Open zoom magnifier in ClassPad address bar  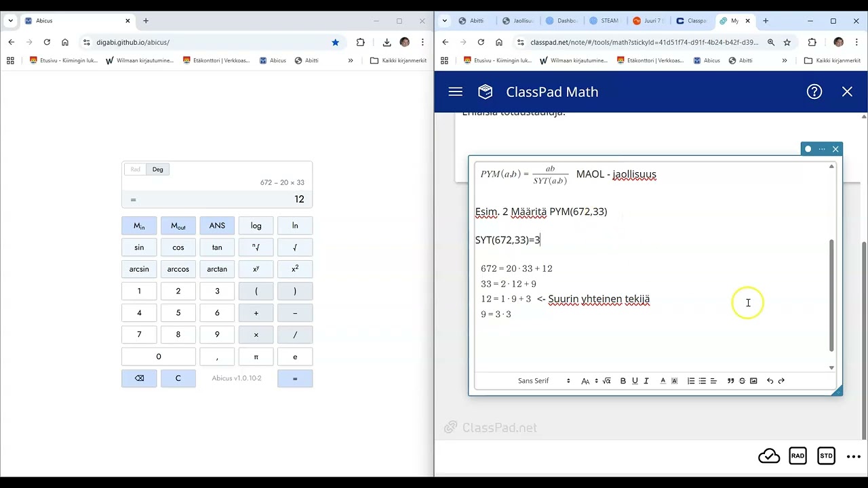point(771,42)
